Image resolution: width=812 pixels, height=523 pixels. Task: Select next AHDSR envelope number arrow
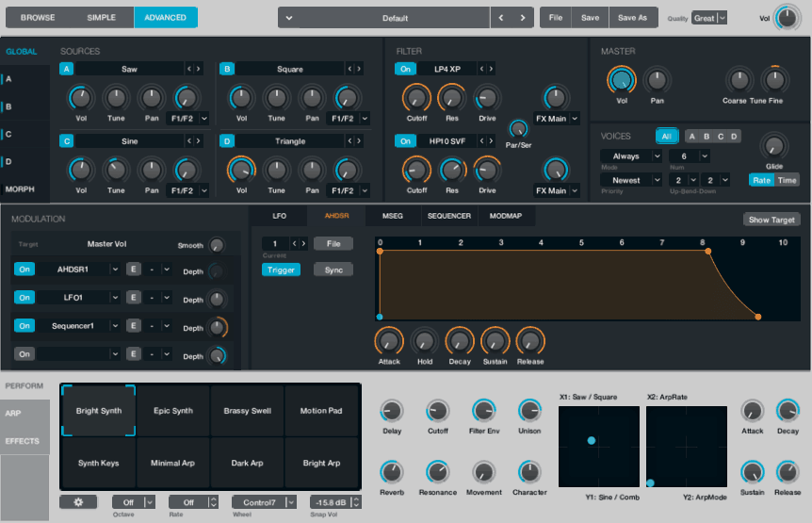pos(303,243)
